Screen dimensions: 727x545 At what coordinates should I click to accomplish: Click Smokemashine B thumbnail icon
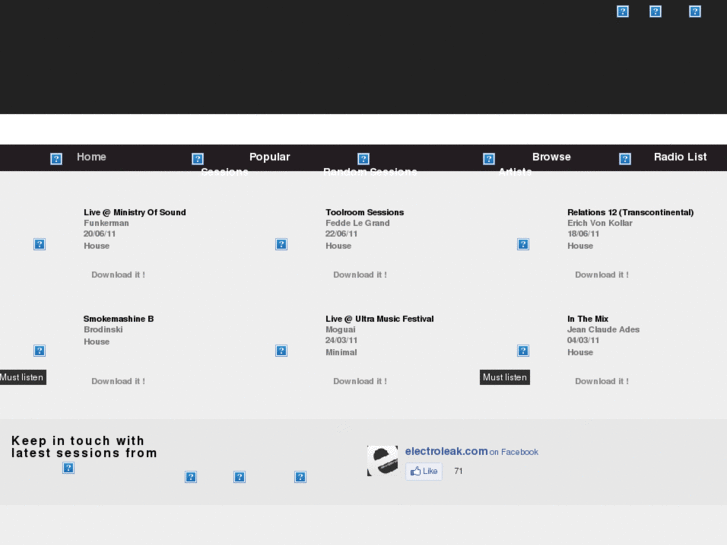coord(39,351)
